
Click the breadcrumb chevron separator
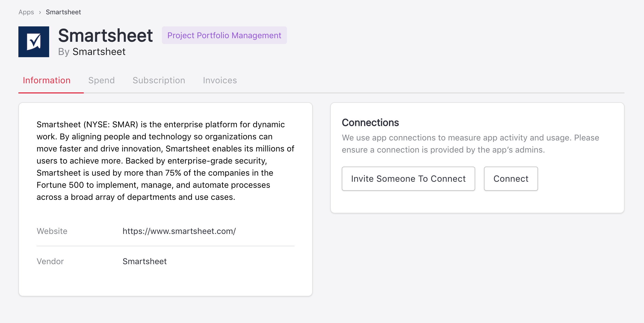[40, 12]
